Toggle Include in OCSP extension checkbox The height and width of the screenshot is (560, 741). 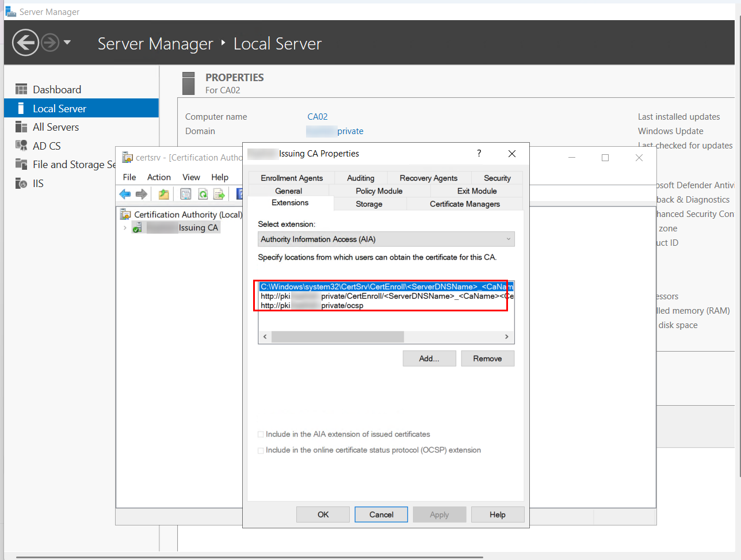[x=261, y=451]
